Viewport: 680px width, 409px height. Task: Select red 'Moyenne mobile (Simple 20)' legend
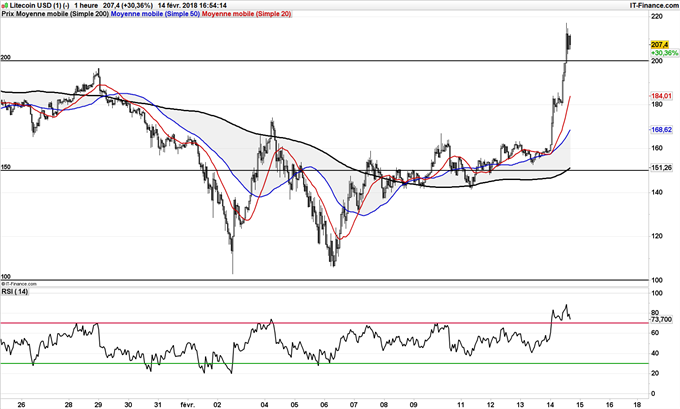pos(247,14)
